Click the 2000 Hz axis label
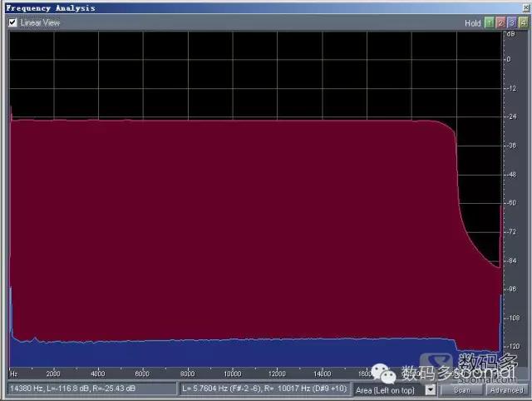 53,374
